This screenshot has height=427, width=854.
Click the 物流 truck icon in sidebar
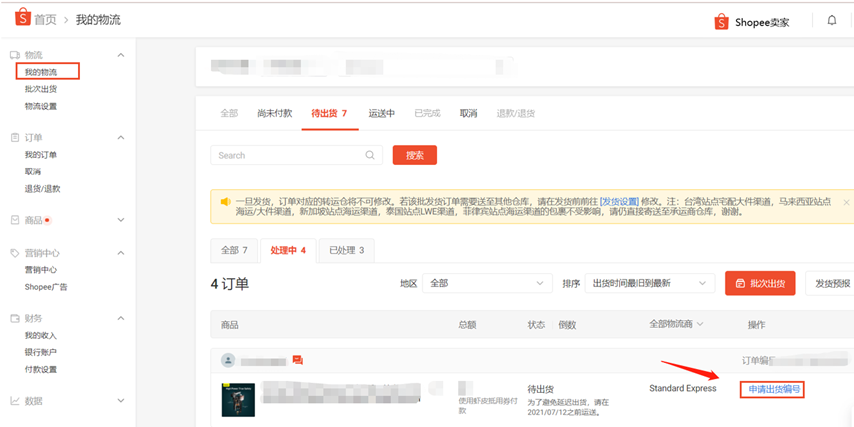[15, 55]
